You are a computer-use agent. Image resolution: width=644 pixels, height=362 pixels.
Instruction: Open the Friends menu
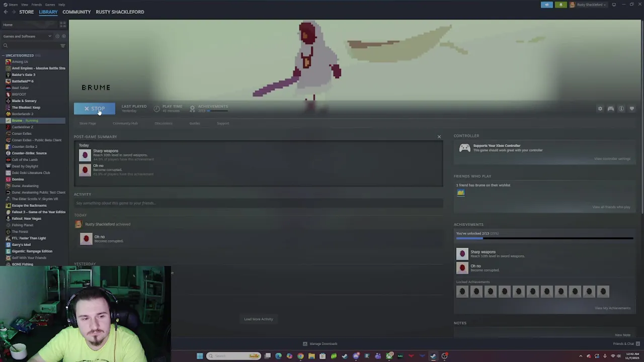point(36,5)
